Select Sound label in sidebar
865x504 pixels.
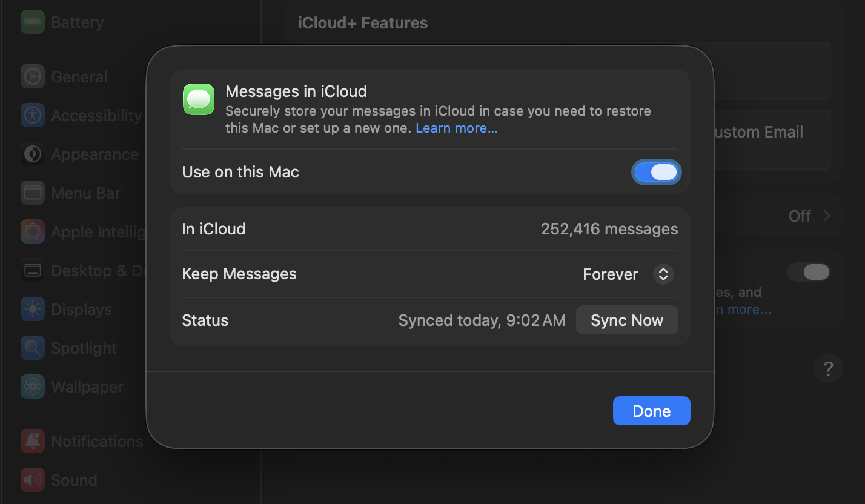74,480
